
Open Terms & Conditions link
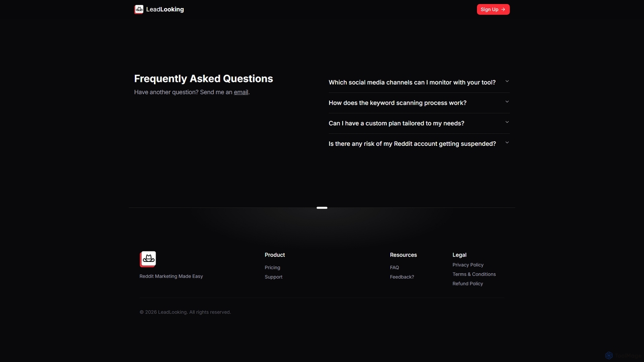click(x=474, y=275)
